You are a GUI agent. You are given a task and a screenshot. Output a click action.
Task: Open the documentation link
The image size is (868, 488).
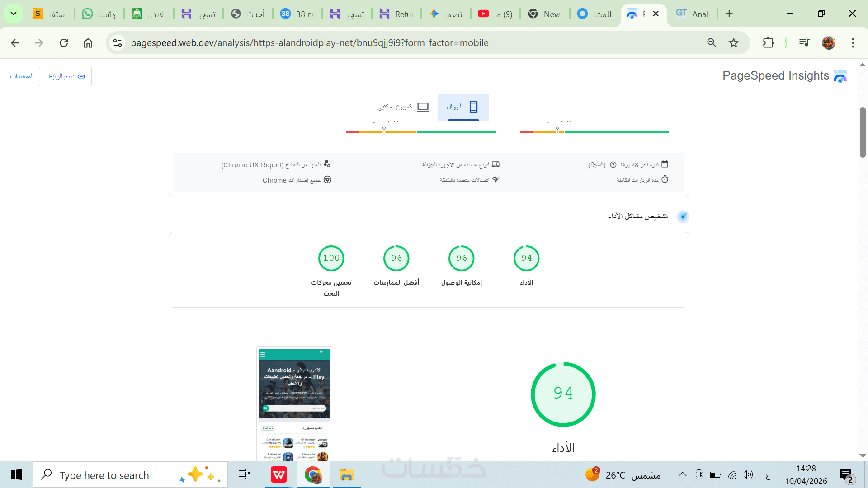(22, 76)
